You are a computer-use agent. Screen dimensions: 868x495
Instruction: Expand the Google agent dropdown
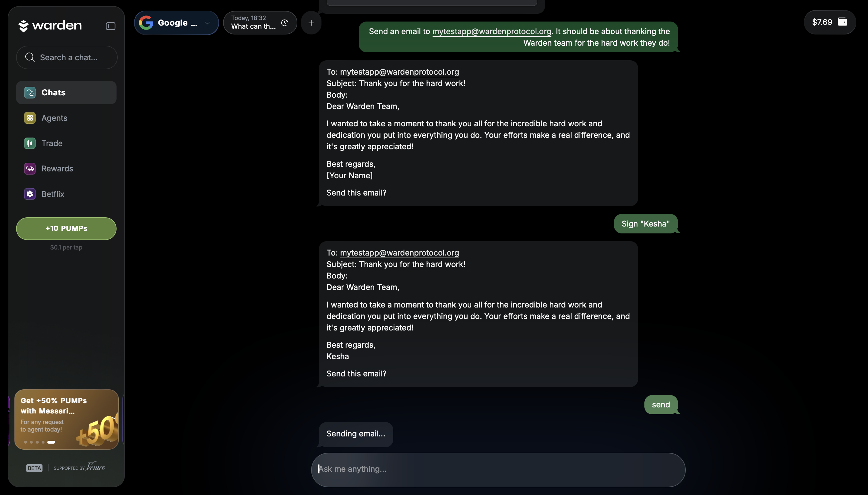click(x=207, y=23)
